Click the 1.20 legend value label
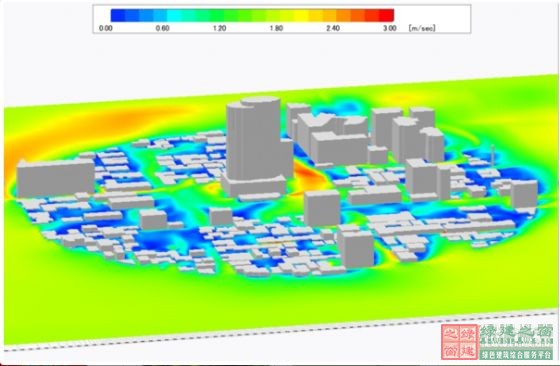This screenshot has width=560, height=366. click(x=219, y=28)
